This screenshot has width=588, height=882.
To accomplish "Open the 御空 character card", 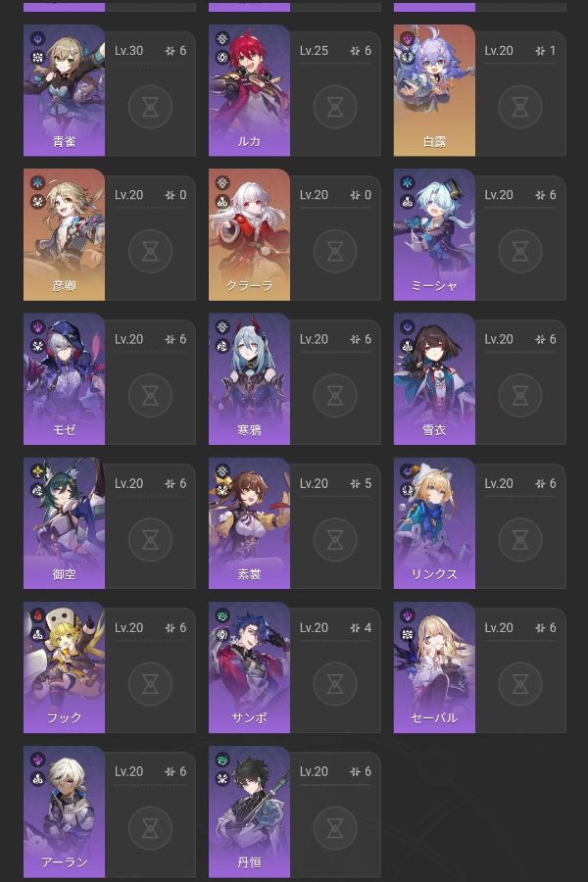I will click(64, 523).
